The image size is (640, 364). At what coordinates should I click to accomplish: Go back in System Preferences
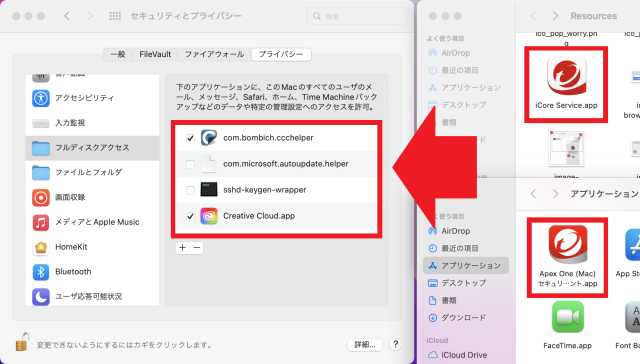67,16
